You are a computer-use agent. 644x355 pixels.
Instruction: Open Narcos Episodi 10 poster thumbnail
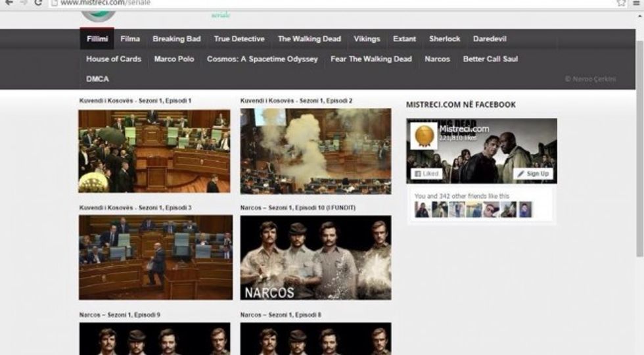point(315,258)
